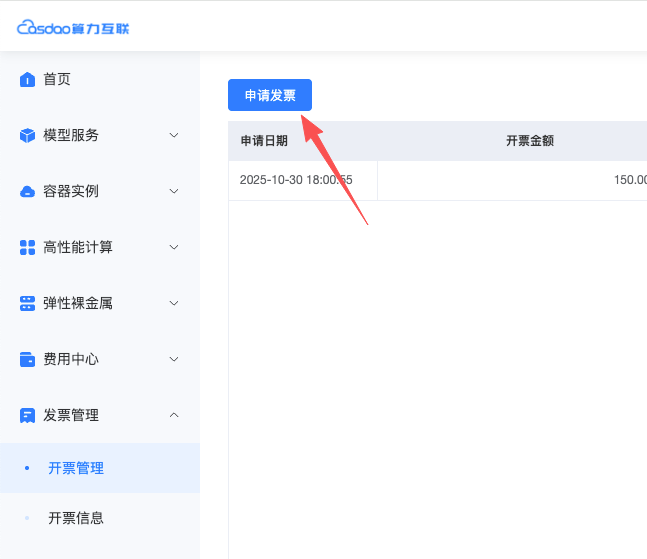The width and height of the screenshot is (647, 559).
Task: Open the 费用中心 menu label
Action: [x=71, y=359]
